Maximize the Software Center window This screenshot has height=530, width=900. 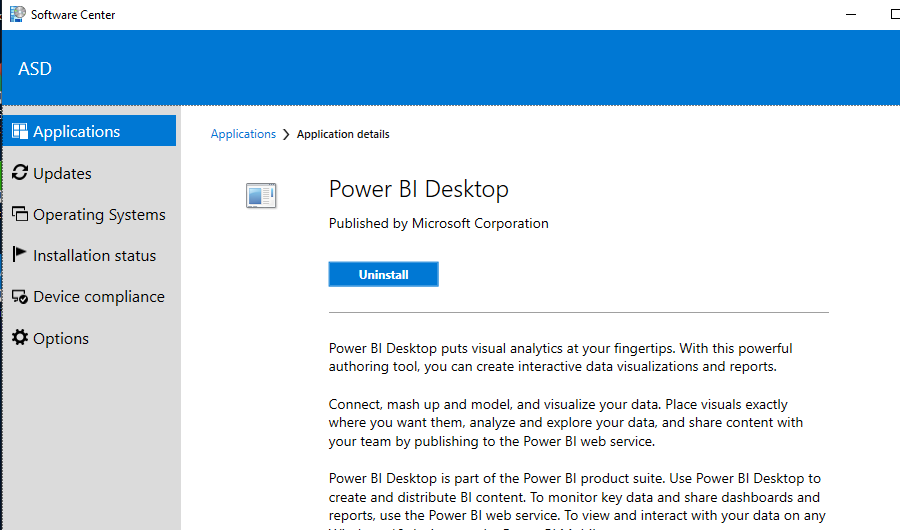[x=894, y=14]
